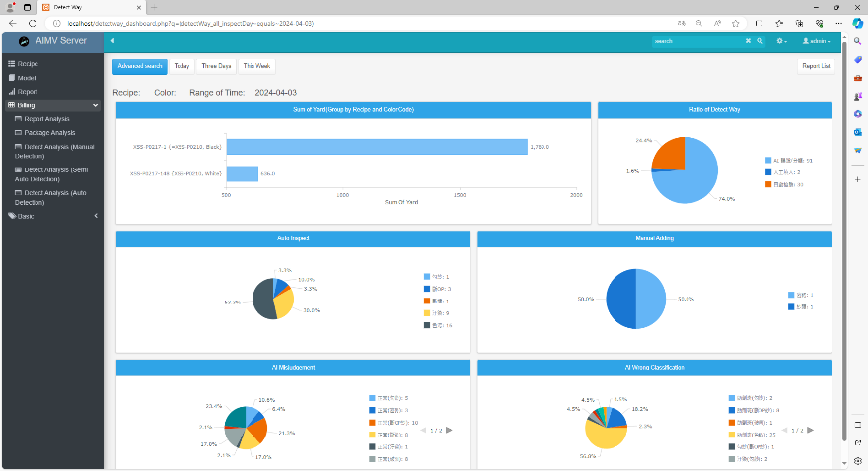Open the Collections icon in browser toolbar
Image resolution: width=868 pixels, height=471 pixels.
tap(799, 24)
